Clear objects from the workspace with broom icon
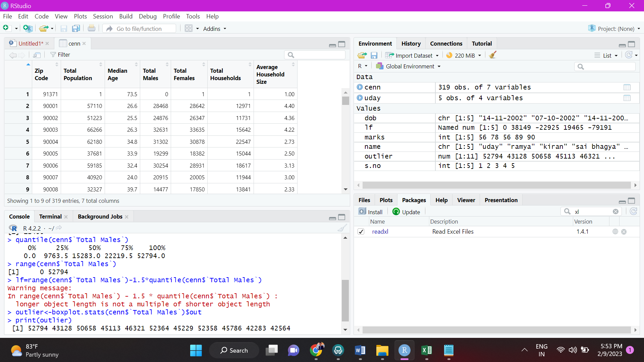Image resolution: width=644 pixels, height=362 pixels. [492, 55]
